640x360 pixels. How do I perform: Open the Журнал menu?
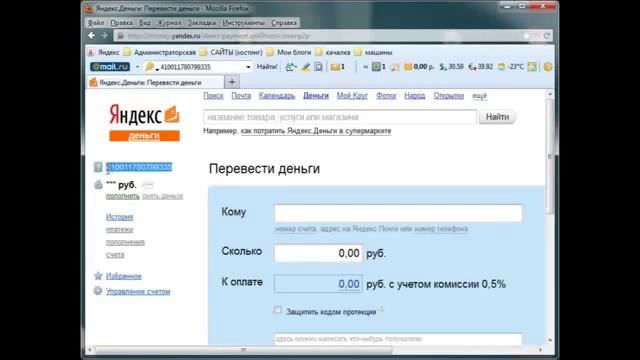169,23
